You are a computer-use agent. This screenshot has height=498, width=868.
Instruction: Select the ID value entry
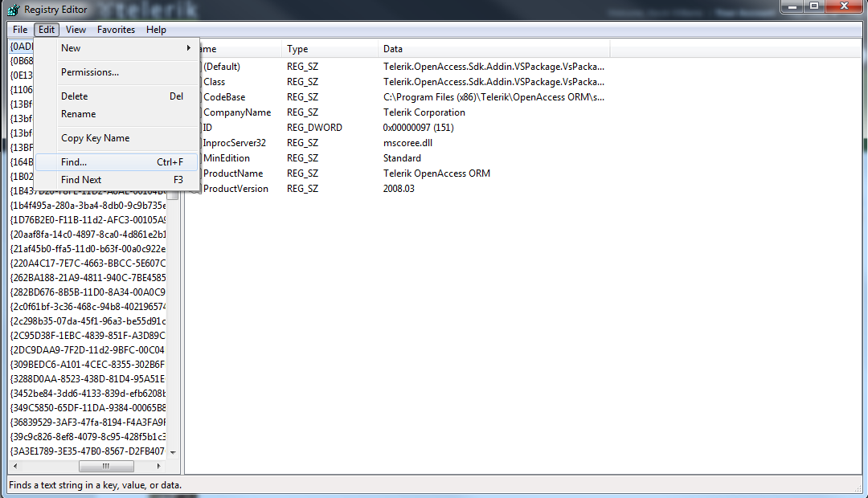tap(207, 127)
